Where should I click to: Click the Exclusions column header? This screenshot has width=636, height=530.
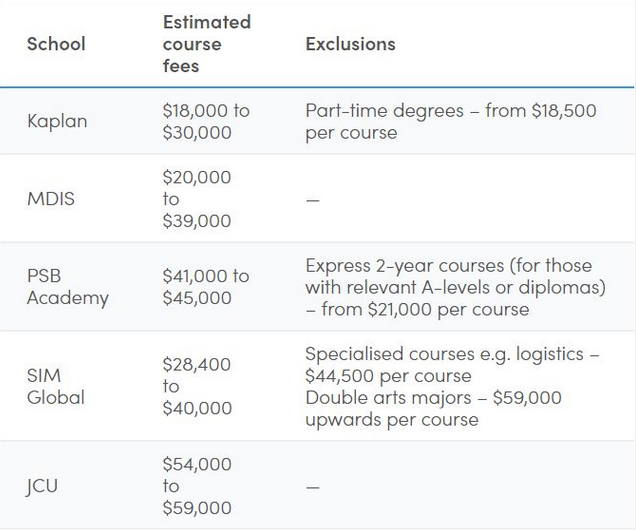tap(350, 44)
